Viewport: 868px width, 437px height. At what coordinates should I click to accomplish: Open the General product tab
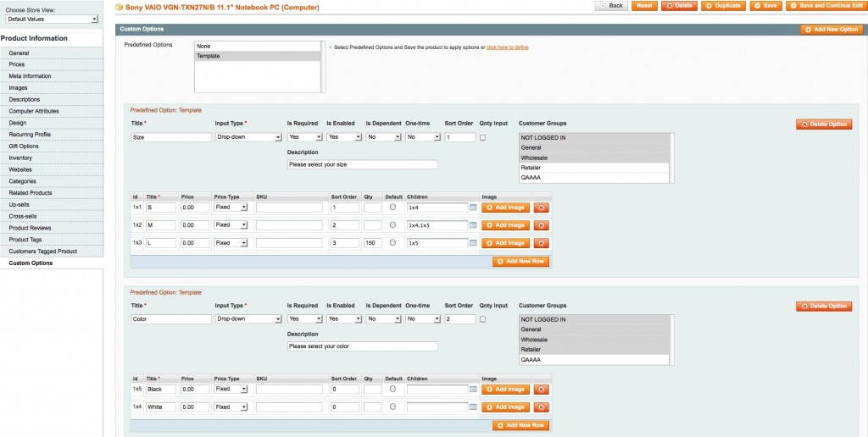click(52, 53)
